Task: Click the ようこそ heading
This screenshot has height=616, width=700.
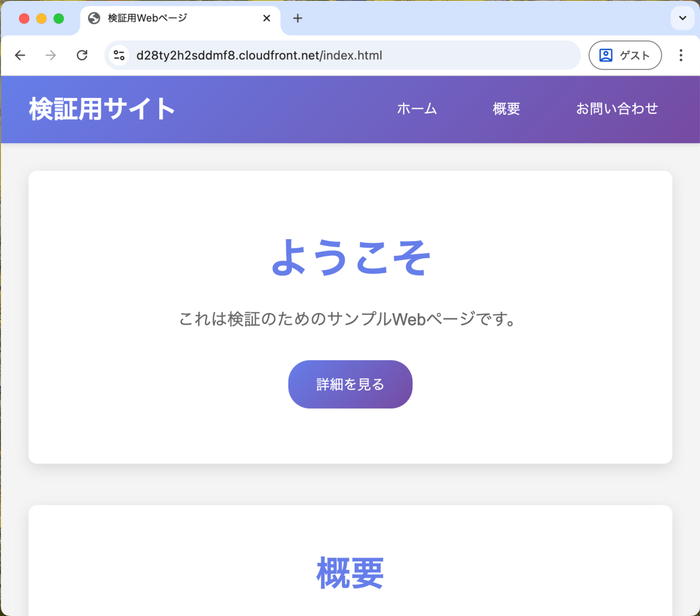Action: pos(351,257)
